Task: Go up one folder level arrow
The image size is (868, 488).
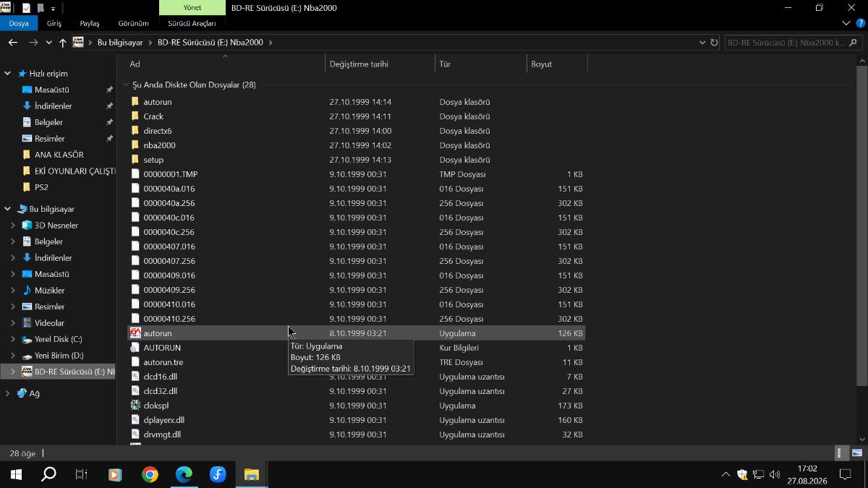Action: point(63,43)
